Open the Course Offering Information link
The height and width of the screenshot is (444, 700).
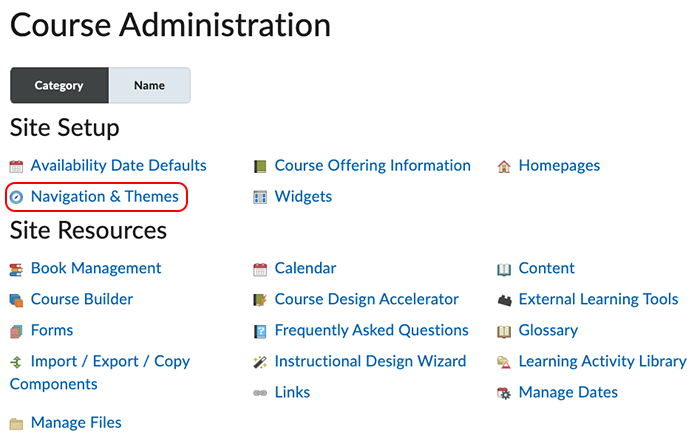tap(372, 166)
